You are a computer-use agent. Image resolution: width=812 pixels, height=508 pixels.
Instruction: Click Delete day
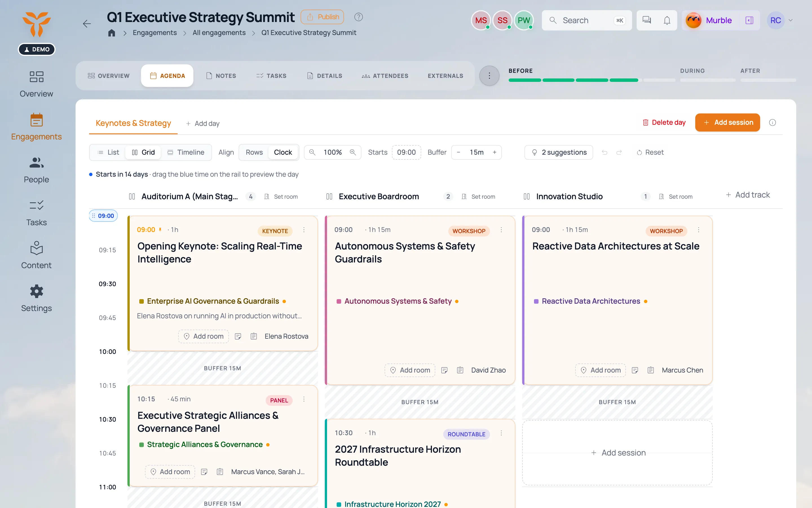tap(664, 122)
